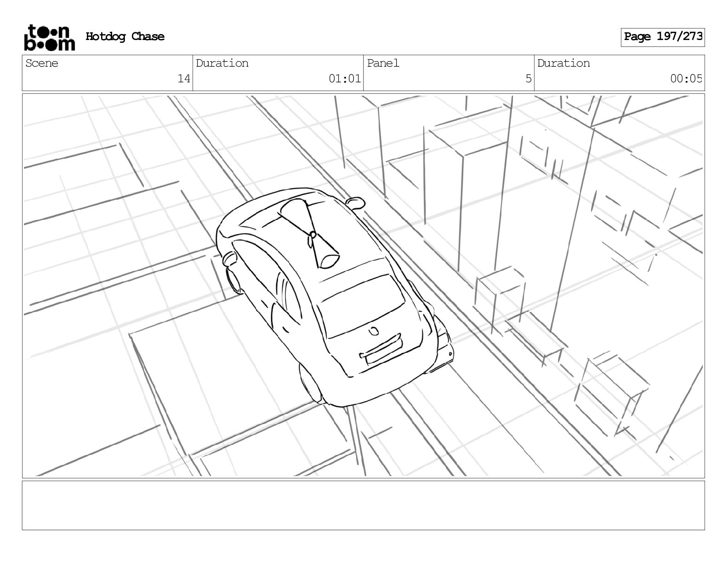Viewport: 728px width, 563px height.
Task: Select the panel number '5'
Action: click(x=529, y=79)
